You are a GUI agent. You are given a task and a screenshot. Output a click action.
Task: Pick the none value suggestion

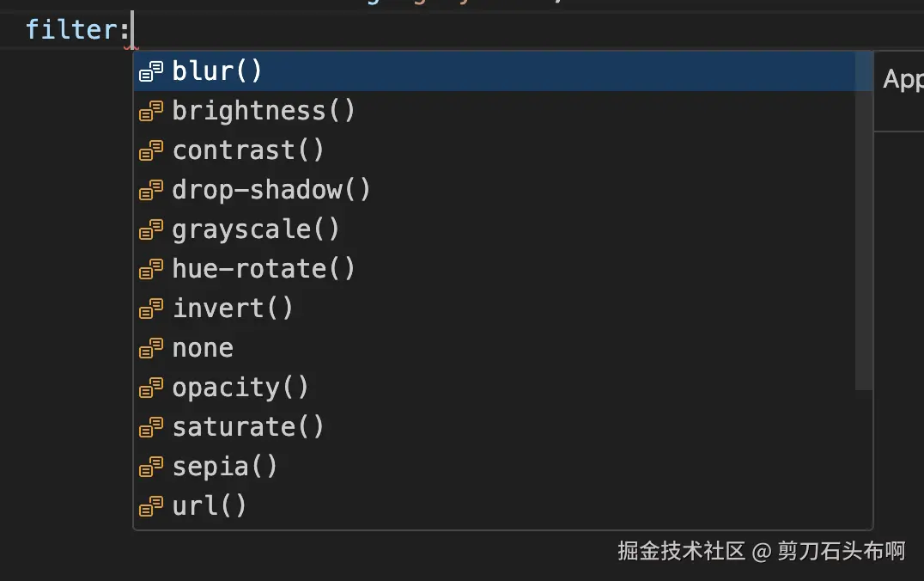pos(203,348)
